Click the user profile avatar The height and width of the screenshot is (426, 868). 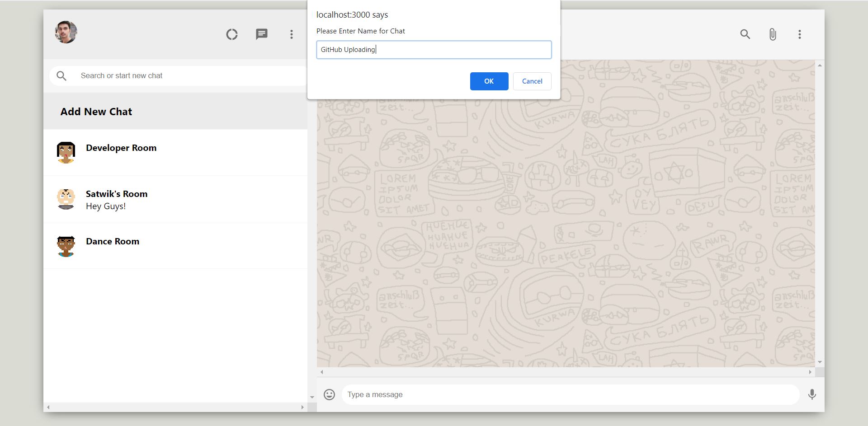[x=66, y=32]
